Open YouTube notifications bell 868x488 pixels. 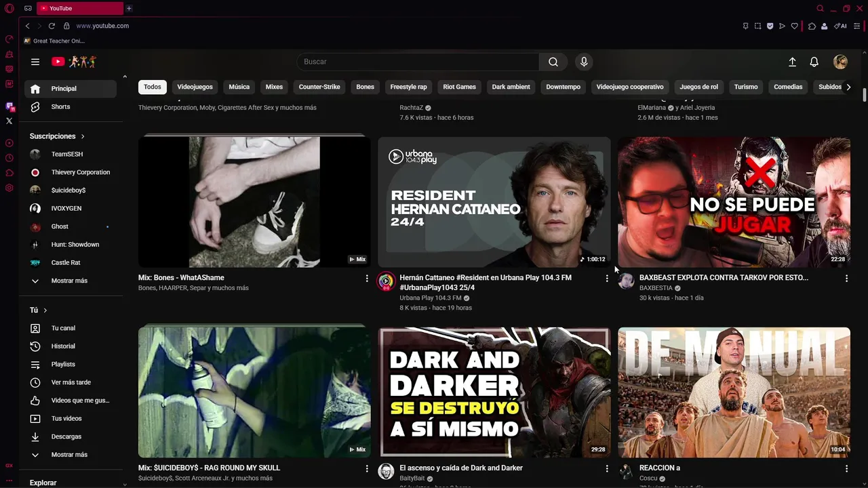tap(814, 62)
